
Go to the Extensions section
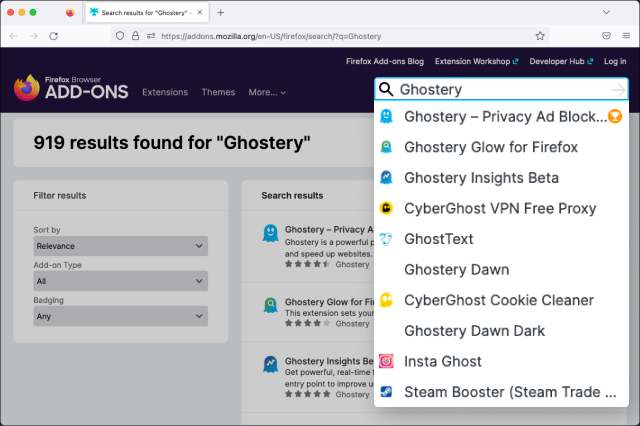click(165, 92)
